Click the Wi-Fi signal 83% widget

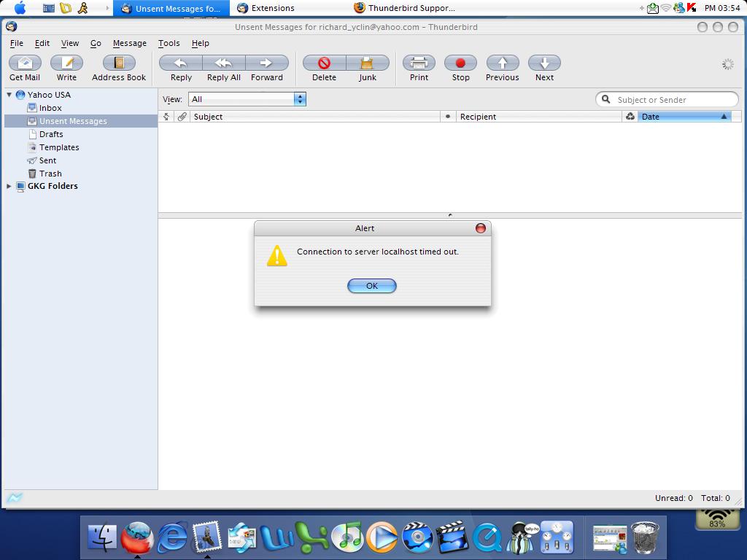point(717,519)
